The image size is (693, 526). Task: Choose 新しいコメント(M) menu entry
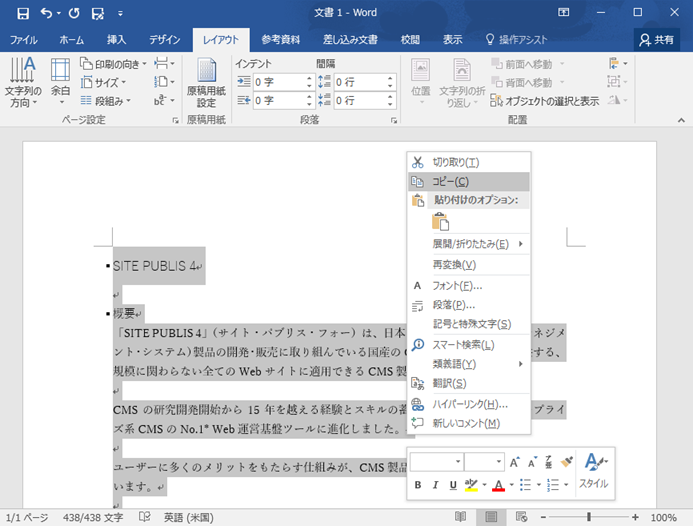pyautogui.click(x=468, y=423)
